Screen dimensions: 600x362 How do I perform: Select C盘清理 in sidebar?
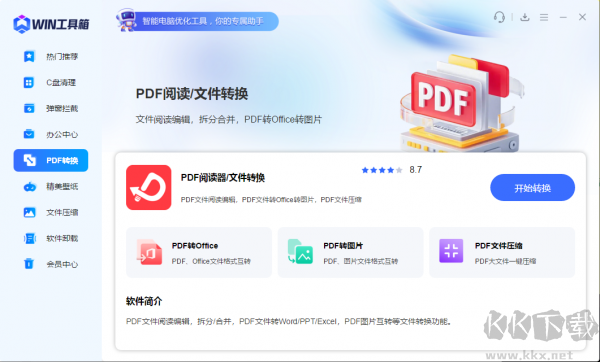tap(61, 83)
